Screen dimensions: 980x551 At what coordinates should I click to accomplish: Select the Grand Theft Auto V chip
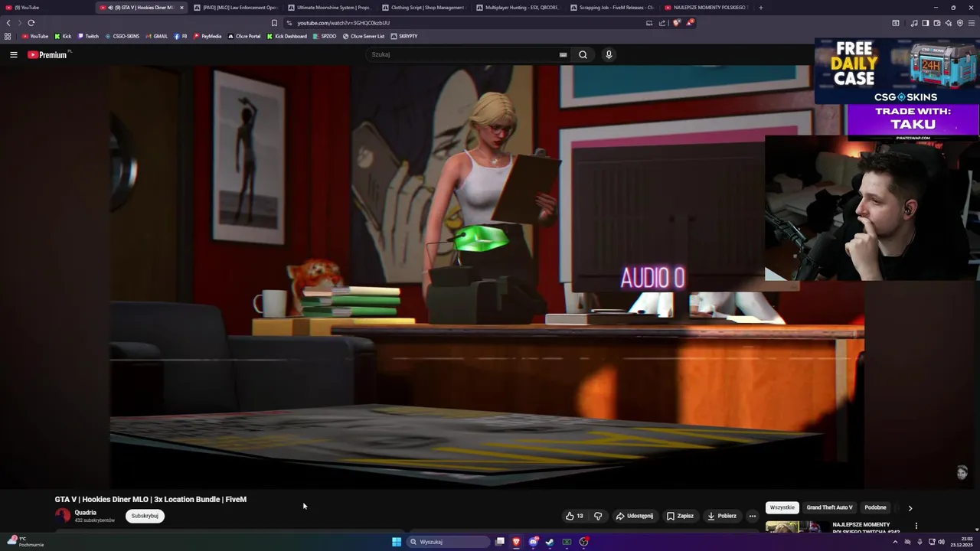tap(829, 507)
